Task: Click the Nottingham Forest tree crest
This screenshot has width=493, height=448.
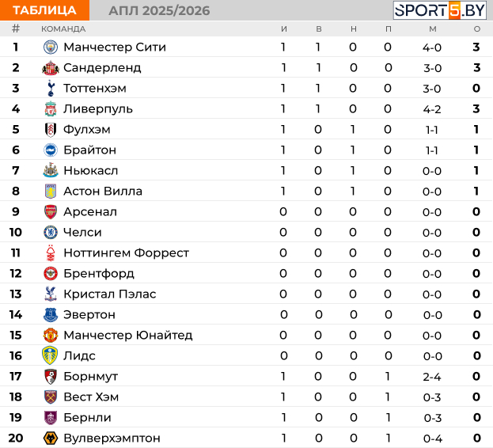Action: click(x=51, y=252)
